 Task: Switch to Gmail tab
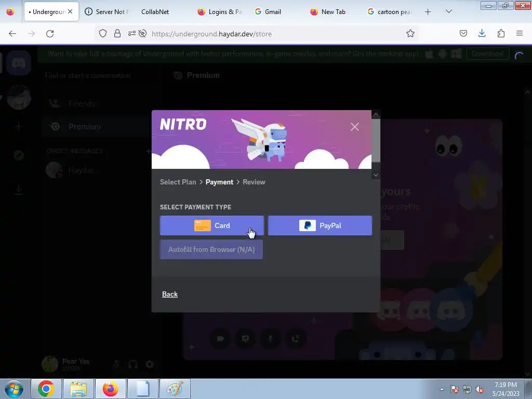point(276,12)
